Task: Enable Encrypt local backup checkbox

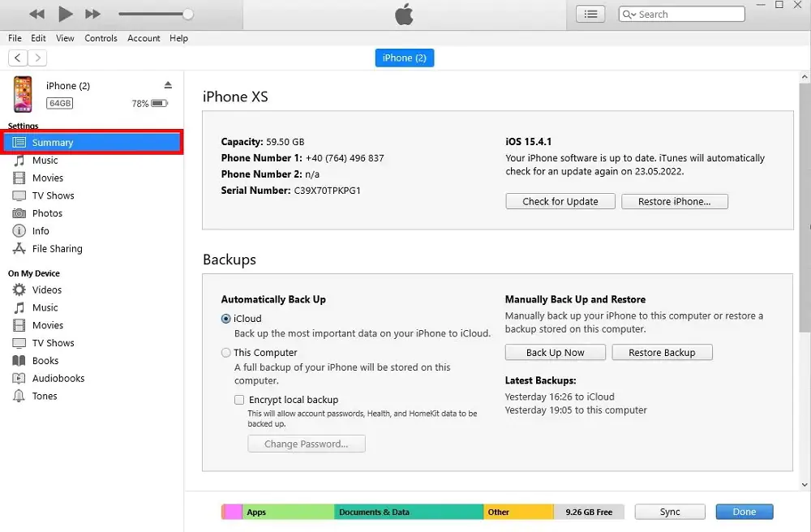Action: [x=239, y=400]
